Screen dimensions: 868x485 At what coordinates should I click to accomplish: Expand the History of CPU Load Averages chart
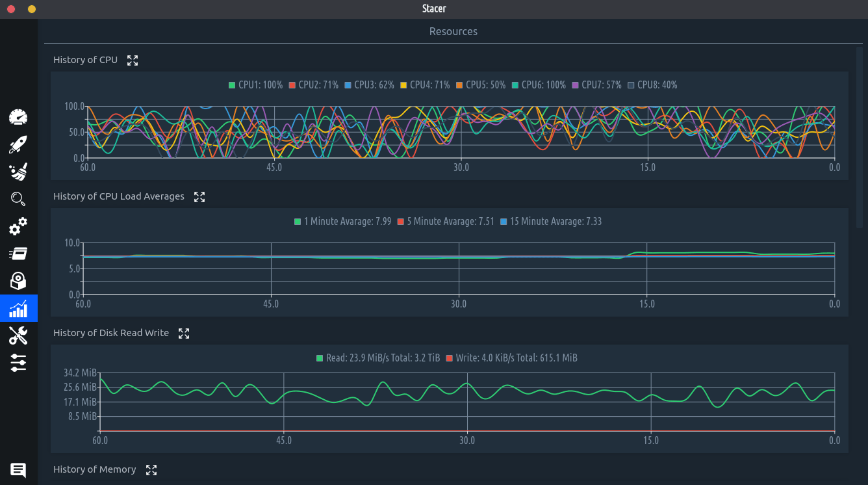[x=199, y=197]
